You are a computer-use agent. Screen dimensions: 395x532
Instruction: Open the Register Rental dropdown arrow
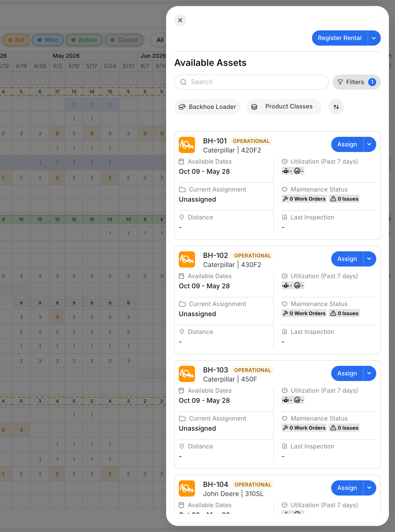(374, 38)
